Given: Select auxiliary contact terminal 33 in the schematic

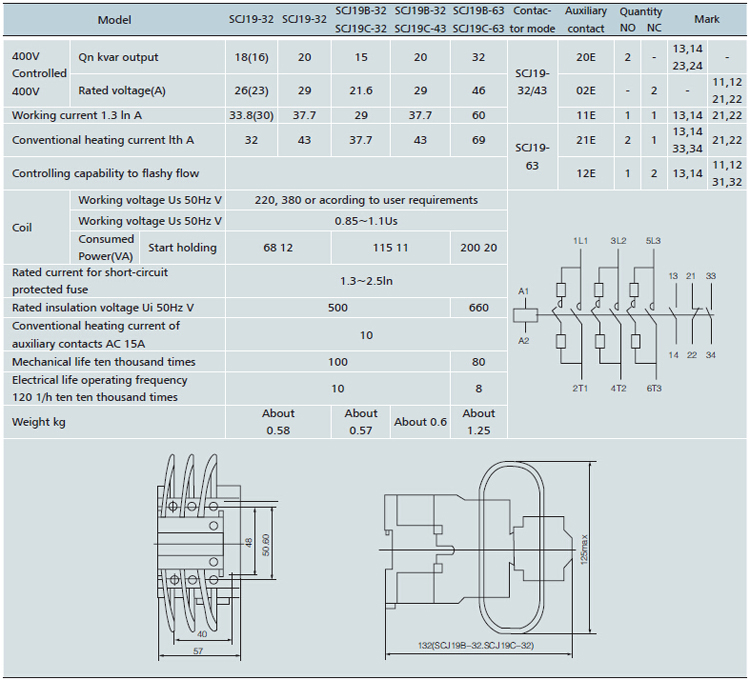Looking at the screenshot, I should pos(711,275).
